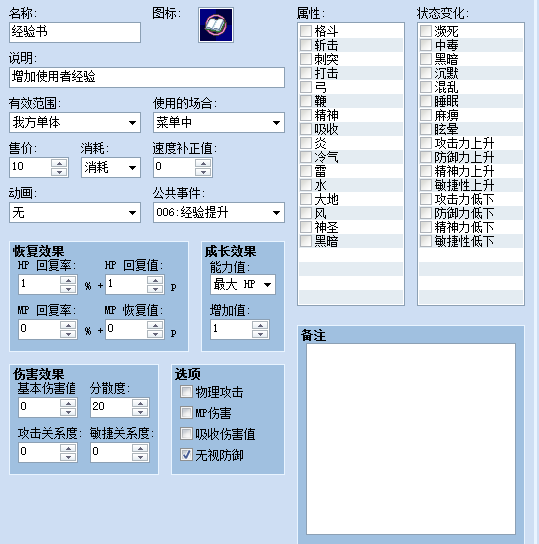
Task: Expand the 能力值 dropdown 最大 HP
Action: click(243, 285)
